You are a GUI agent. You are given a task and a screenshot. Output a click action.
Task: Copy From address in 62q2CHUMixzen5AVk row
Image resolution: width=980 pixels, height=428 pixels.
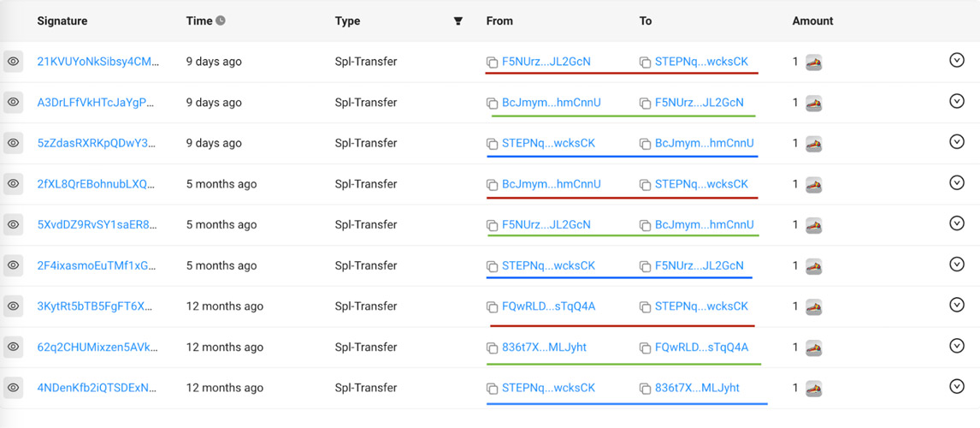(x=492, y=348)
